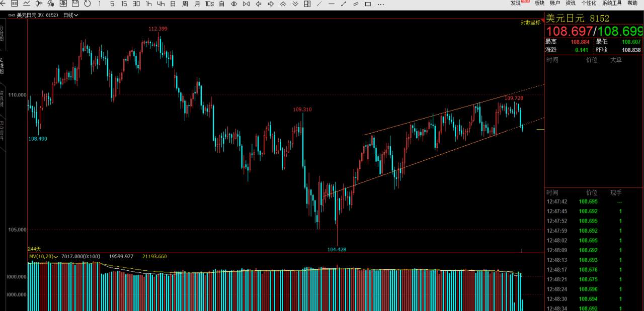Click the 大单 column header
Screen dimensions: 644x311
616,60
